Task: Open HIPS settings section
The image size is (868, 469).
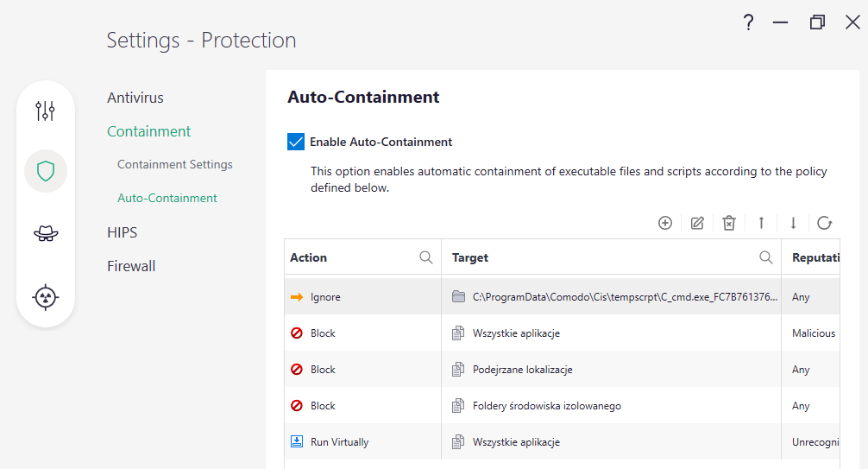Action: point(123,232)
